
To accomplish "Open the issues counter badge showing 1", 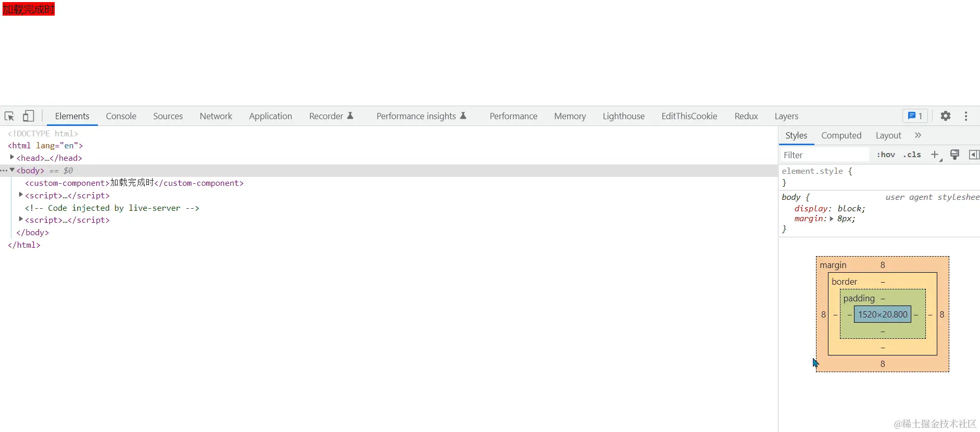I will click(x=915, y=116).
